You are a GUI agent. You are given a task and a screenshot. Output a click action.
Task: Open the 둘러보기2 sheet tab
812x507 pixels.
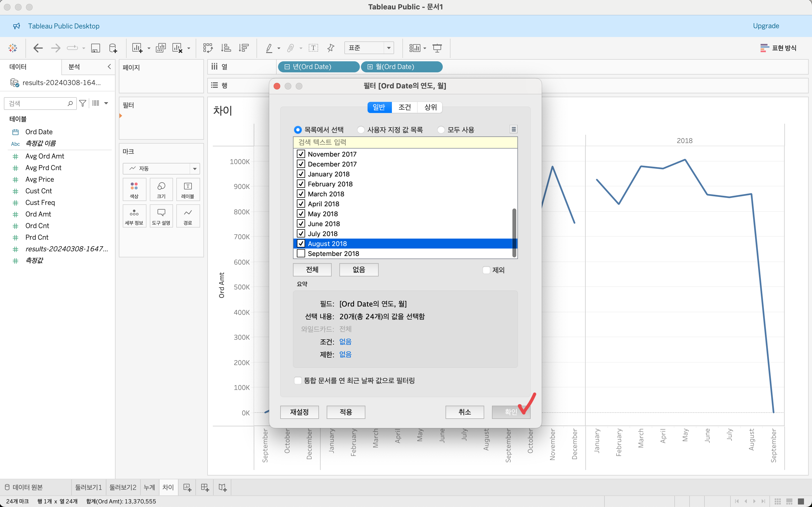pyautogui.click(x=123, y=487)
